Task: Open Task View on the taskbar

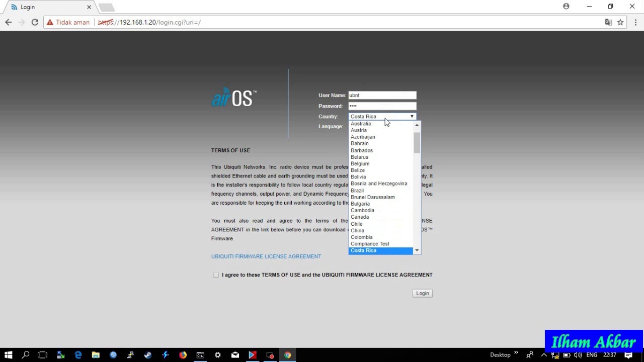Action: pyautogui.click(x=42, y=355)
